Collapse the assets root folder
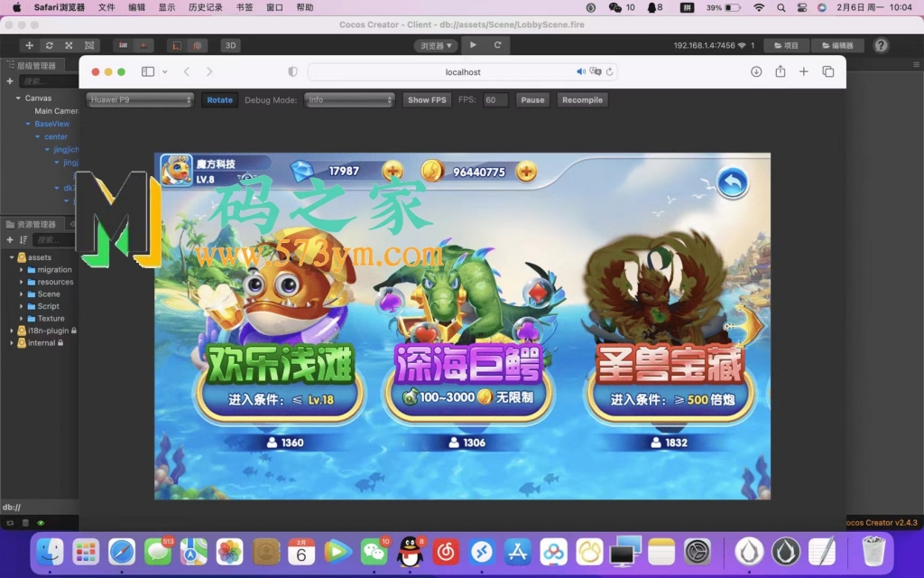 11,257
